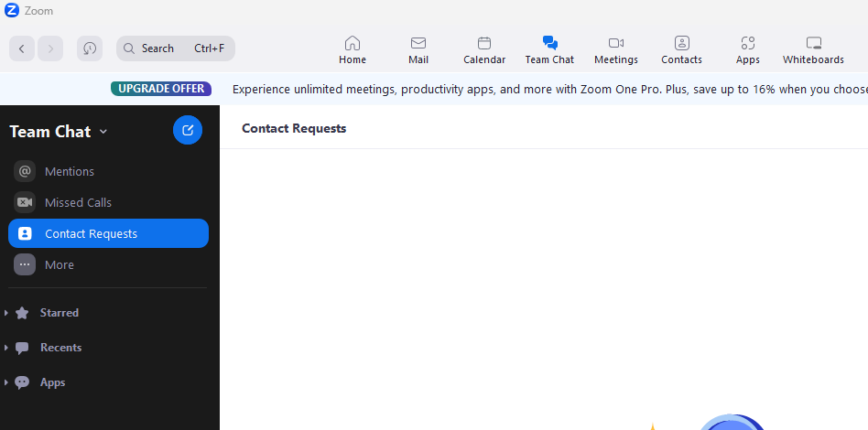Click the Recents chat bubble icon
868x430 pixels.
coord(22,348)
